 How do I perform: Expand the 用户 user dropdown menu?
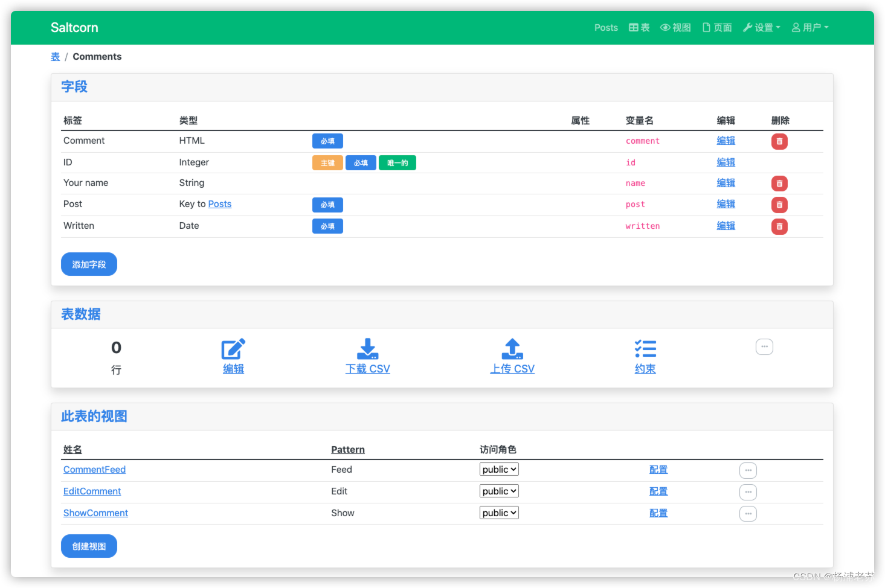point(810,27)
